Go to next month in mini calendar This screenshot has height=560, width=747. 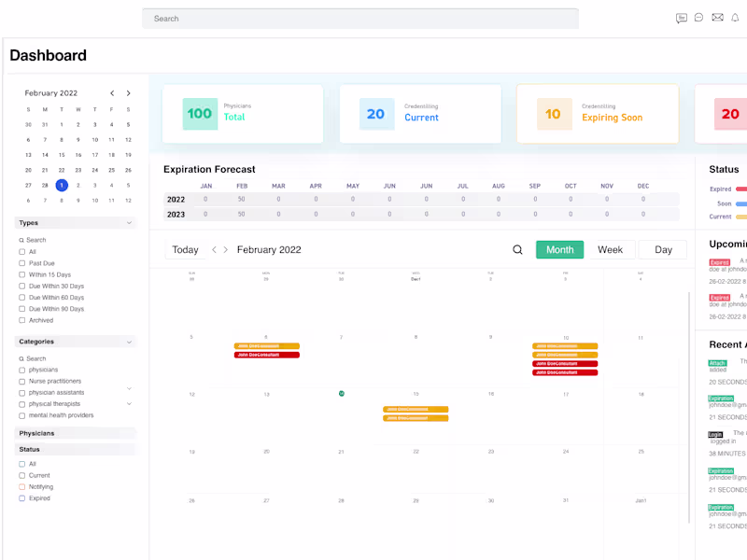(x=128, y=92)
